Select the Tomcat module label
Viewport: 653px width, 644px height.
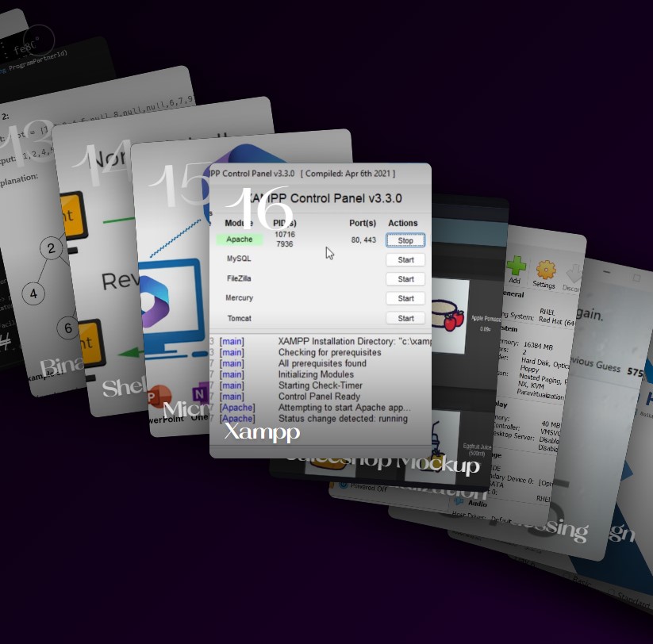239,318
